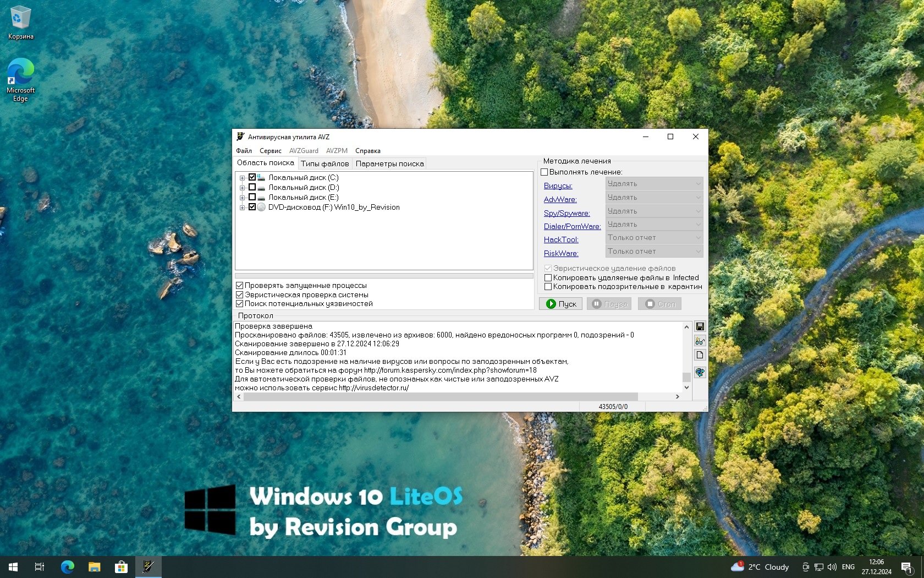
Task: Expand the DVD-дисковод (F:) tree node
Action: click(242, 208)
